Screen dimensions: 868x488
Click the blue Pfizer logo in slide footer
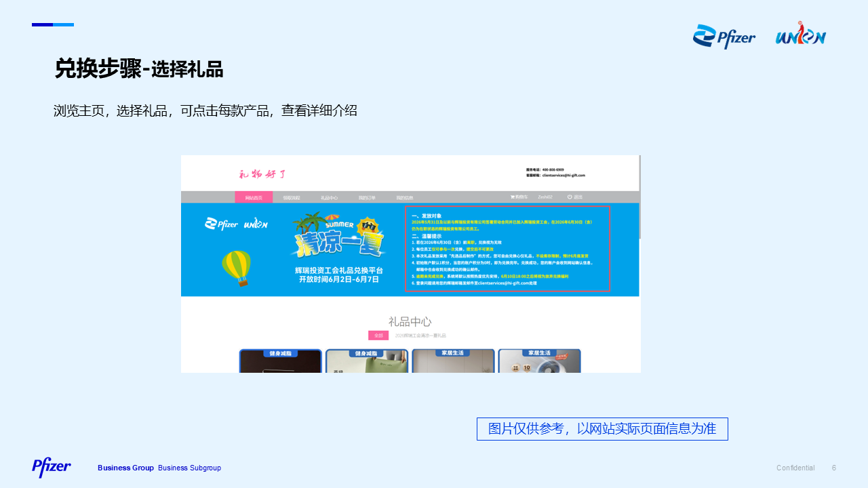52,467
